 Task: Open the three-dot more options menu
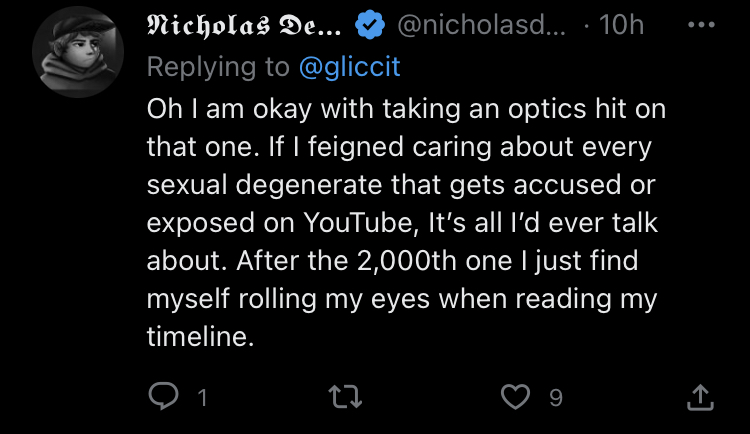point(701,24)
